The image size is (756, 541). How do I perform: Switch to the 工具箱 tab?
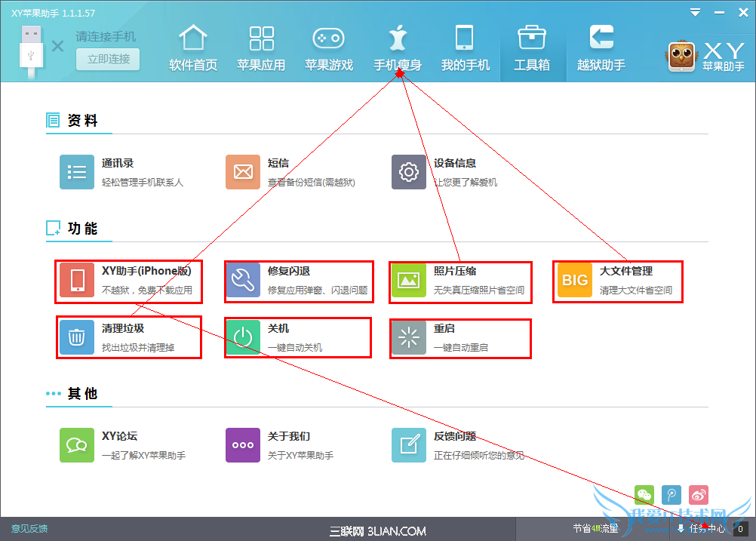[532, 48]
